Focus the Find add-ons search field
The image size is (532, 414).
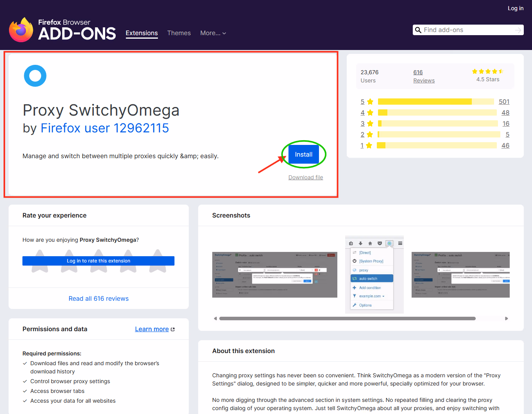tap(468, 30)
